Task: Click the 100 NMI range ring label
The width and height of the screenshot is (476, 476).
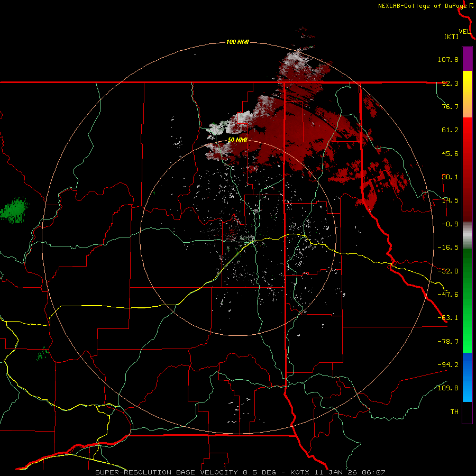Action: (x=237, y=42)
